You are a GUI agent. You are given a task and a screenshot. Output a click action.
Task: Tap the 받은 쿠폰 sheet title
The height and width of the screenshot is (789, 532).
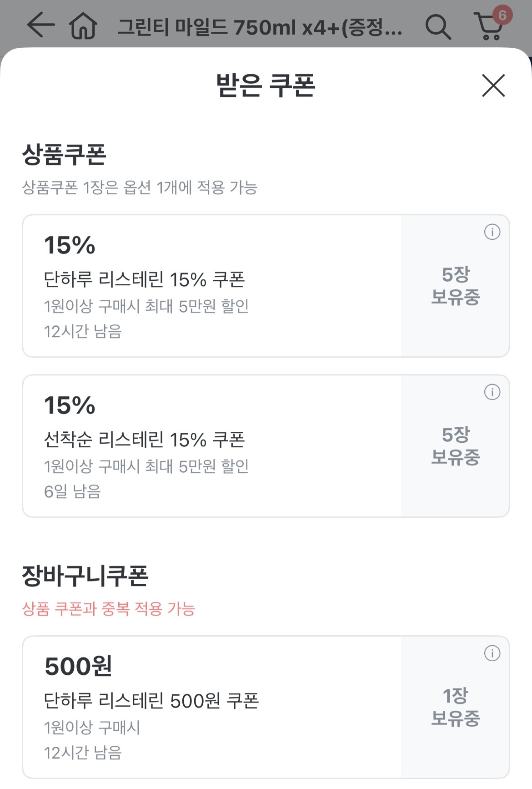[266, 85]
